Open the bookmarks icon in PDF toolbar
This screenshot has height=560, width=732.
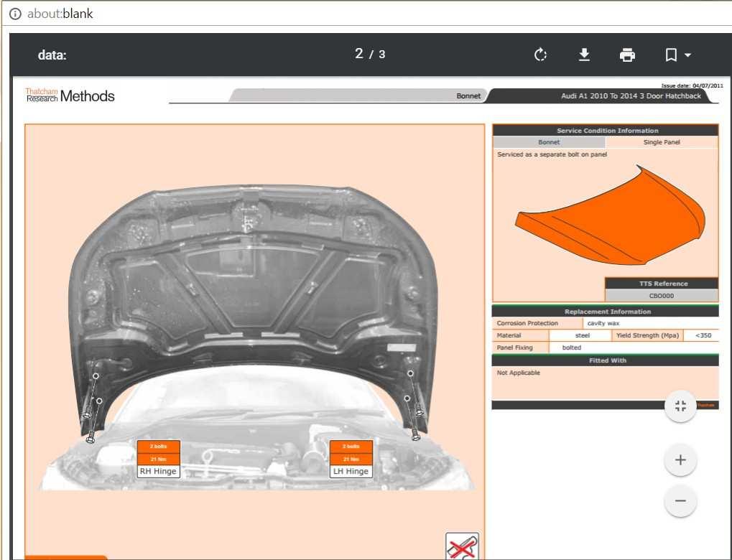click(671, 55)
